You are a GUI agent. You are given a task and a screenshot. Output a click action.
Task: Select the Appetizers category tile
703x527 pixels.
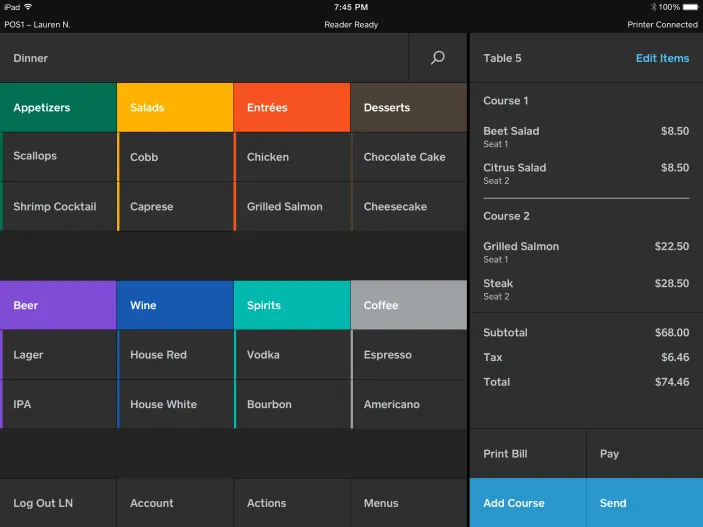[58, 108]
